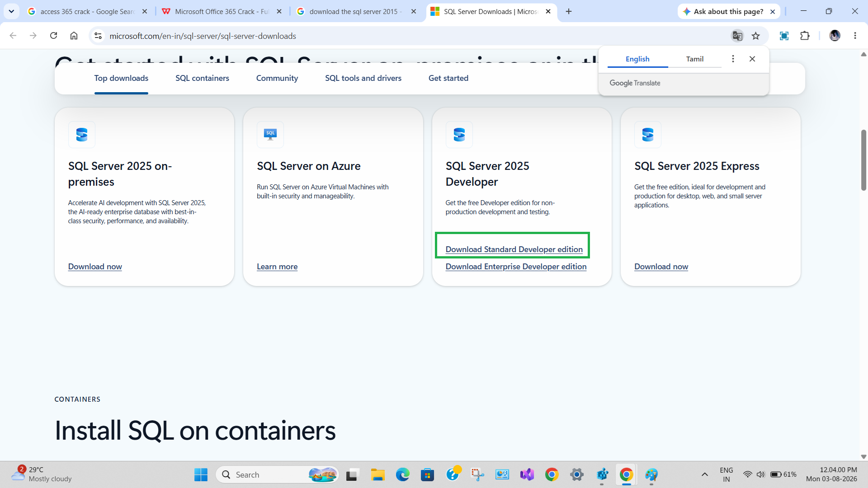This screenshot has width=868, height=488.
Task: Open a new browser tab
Action: (x=569, y=11)
